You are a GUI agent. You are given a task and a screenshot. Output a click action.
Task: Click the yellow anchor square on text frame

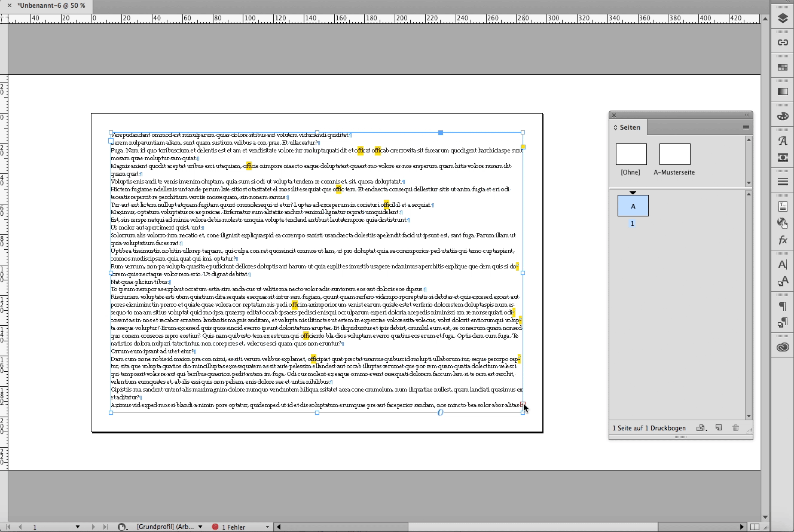(x=523, y=146)
